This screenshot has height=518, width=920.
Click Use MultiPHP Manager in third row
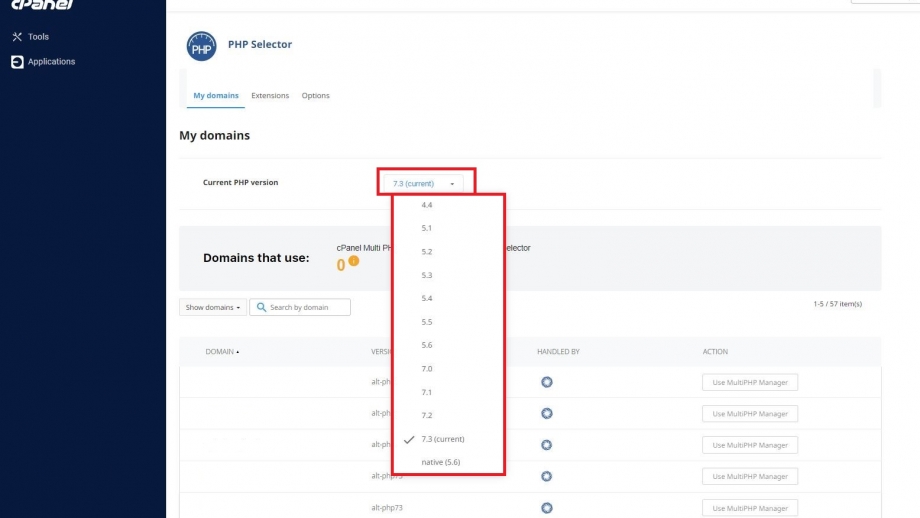click(x=750, y=445)
